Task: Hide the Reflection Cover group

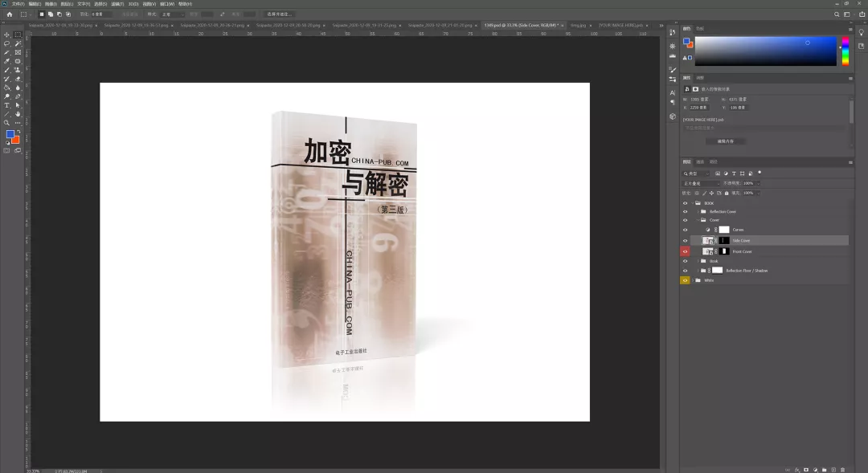Action: coord(685,211)
